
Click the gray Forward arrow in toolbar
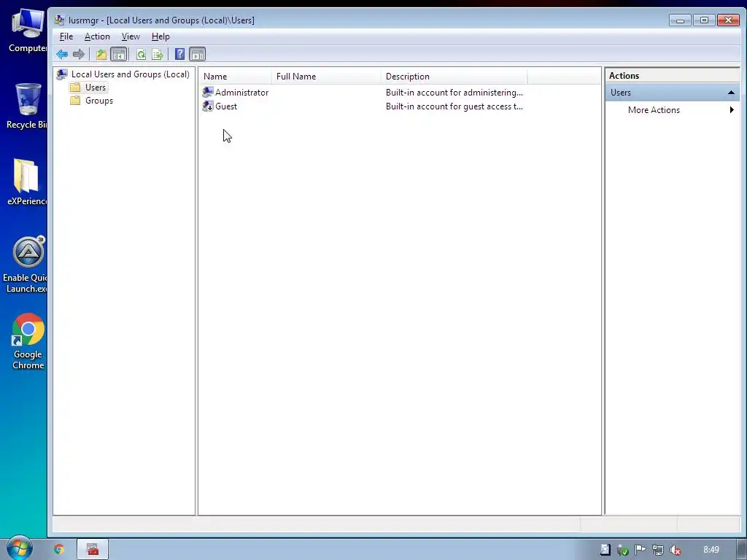click(x=79, y=54)
